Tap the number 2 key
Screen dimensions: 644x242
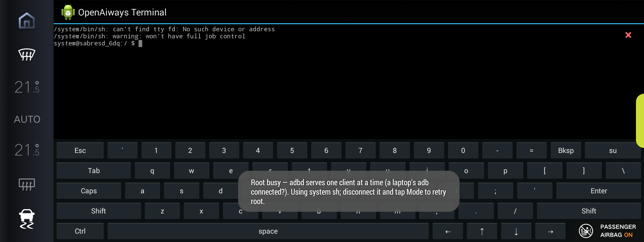click(x=190, y=151)
